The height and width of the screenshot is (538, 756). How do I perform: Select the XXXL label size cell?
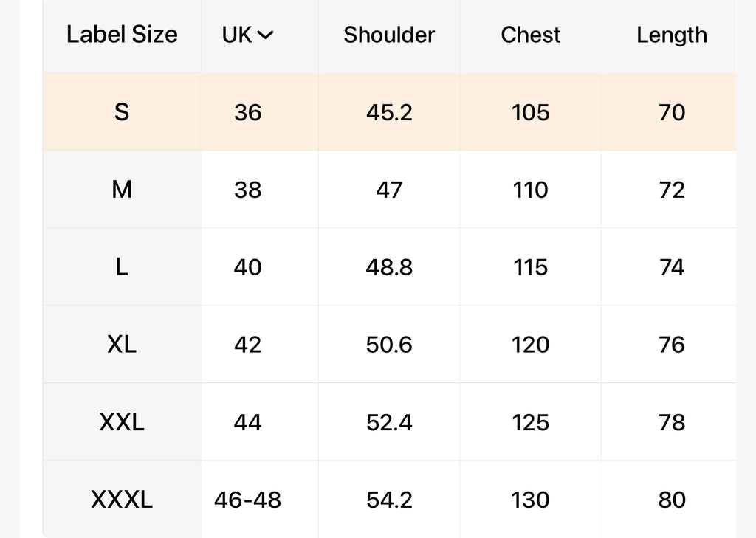click(122, 499)
